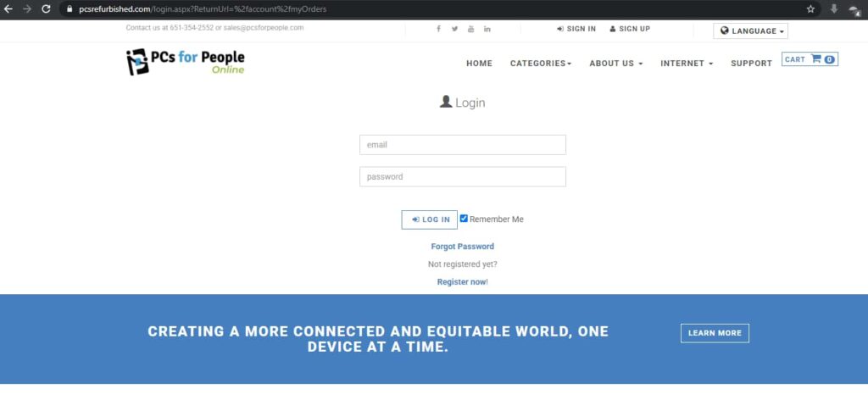Click the Learn More button
Image resolution: width=868 pixels, height=400 pixels.
[715, 333]
